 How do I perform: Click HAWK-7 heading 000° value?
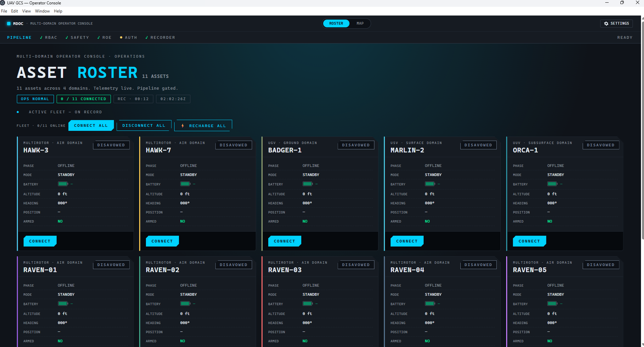[185, 203]
